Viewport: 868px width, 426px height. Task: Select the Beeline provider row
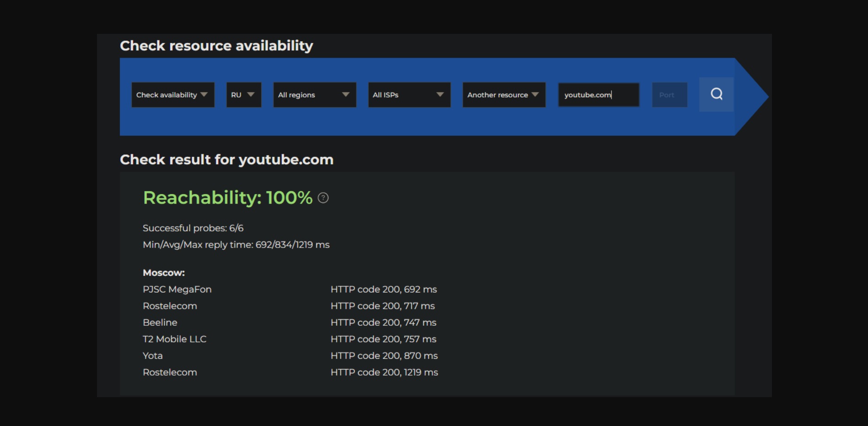point(290,322)
